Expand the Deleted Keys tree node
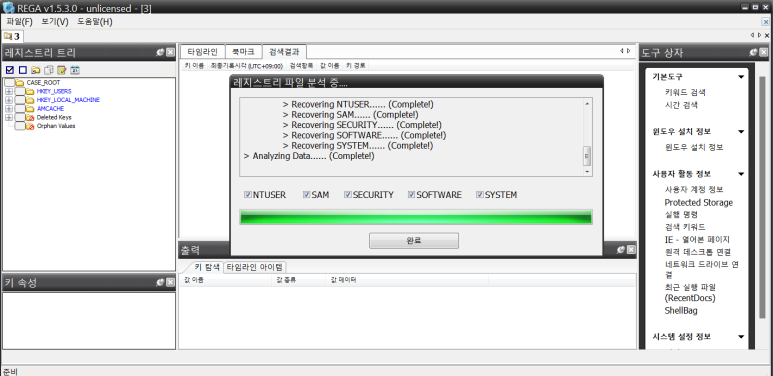 coord(9,118)
